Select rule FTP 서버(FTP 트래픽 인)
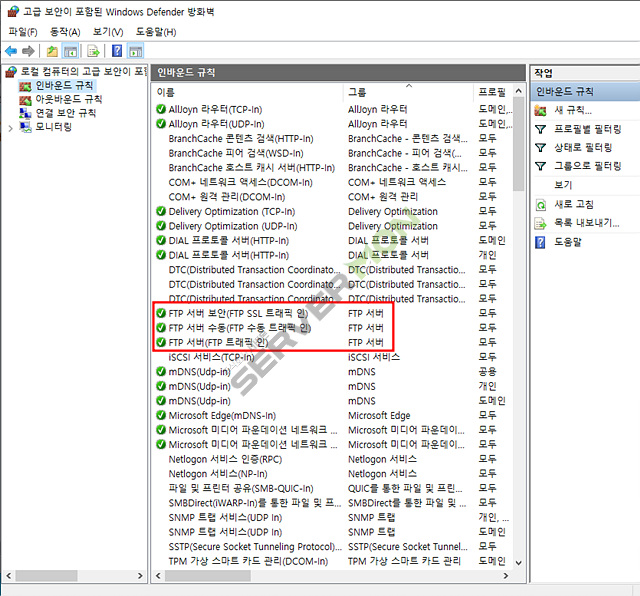Image resolution: width=640 pixels, height=596 pixels. coord(219,342)
